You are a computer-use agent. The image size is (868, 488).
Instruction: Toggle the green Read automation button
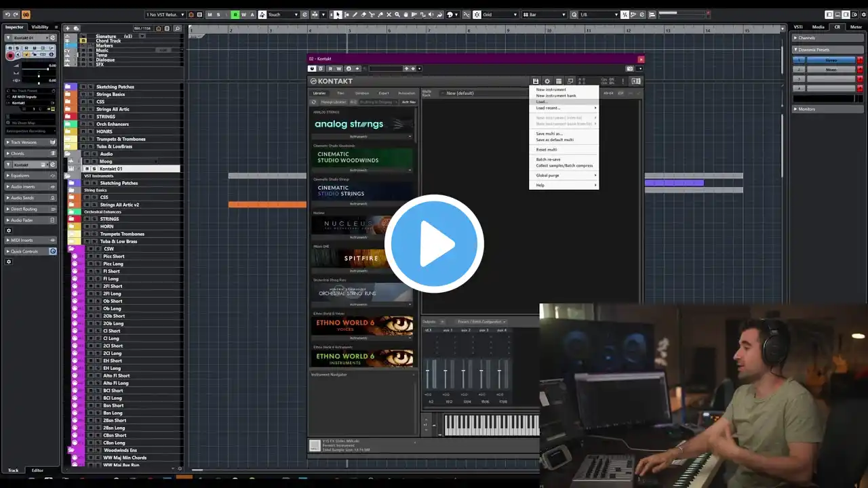[235, 14]
